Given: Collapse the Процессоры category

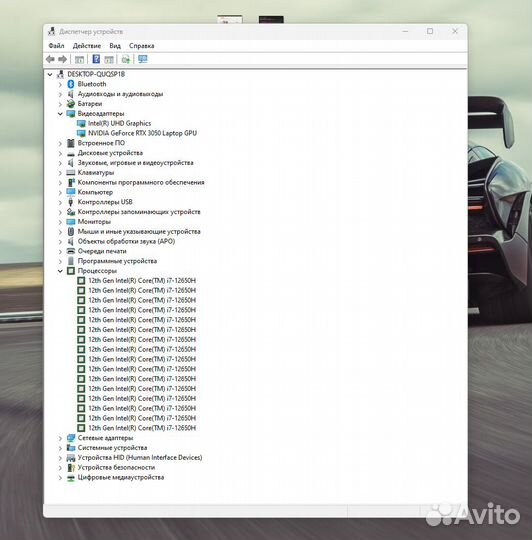Looking at the screenshot, I should pyautogui.click(x=60, y=271).
